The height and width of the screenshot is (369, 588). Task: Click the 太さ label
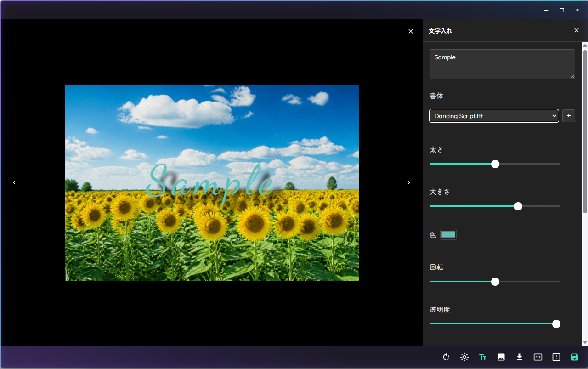436,150
